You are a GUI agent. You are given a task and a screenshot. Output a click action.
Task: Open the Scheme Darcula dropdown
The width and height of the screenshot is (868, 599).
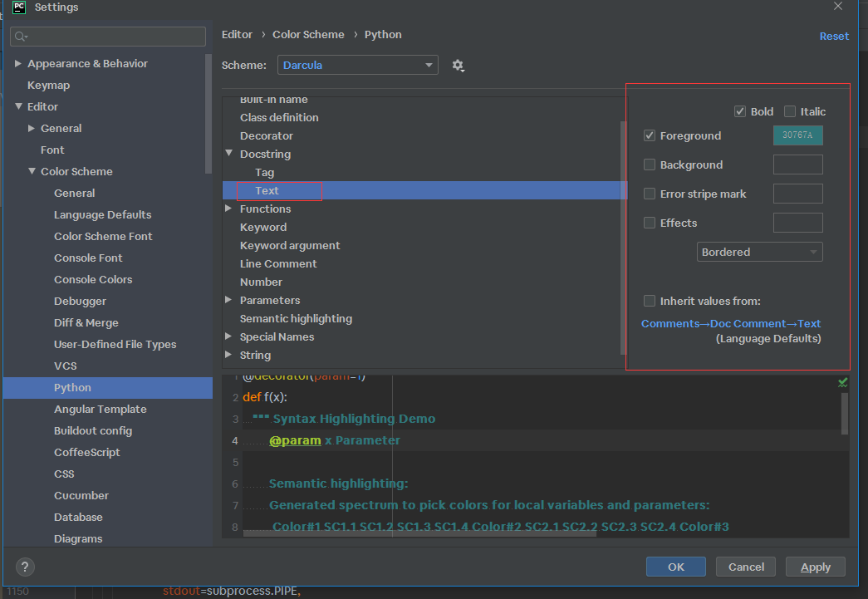(358, 65)
